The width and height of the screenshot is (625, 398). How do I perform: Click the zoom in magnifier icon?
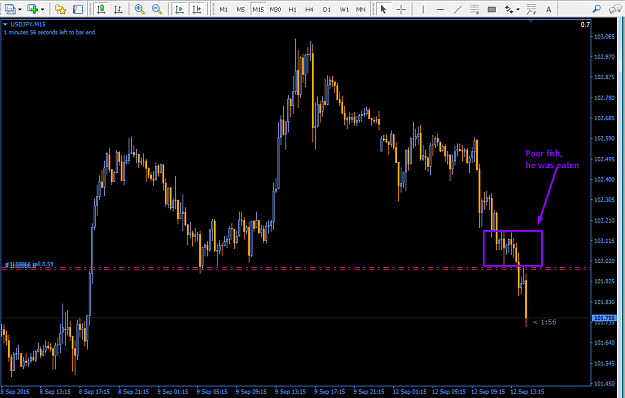140,9
